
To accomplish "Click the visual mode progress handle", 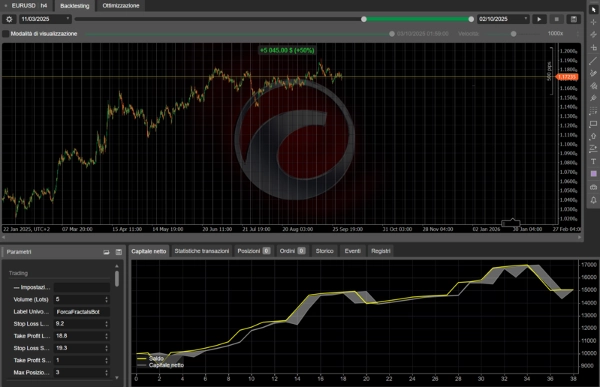I will click(x=392, y=34).
